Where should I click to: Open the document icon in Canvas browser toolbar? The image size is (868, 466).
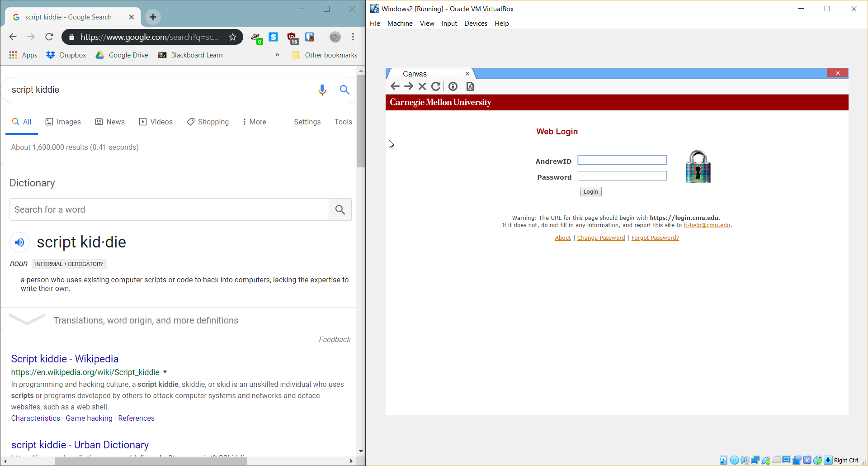point(470,86)
